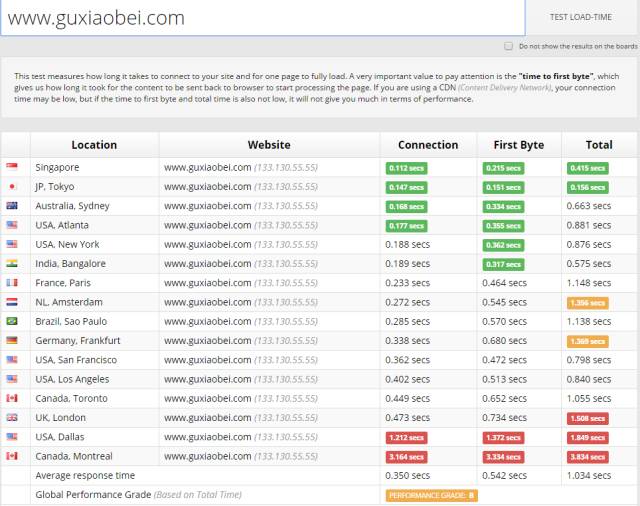Click the Japan flag icon for Tokyo
Image resolution: width=640 pixels, height=506 pixels.
(12, 186)
